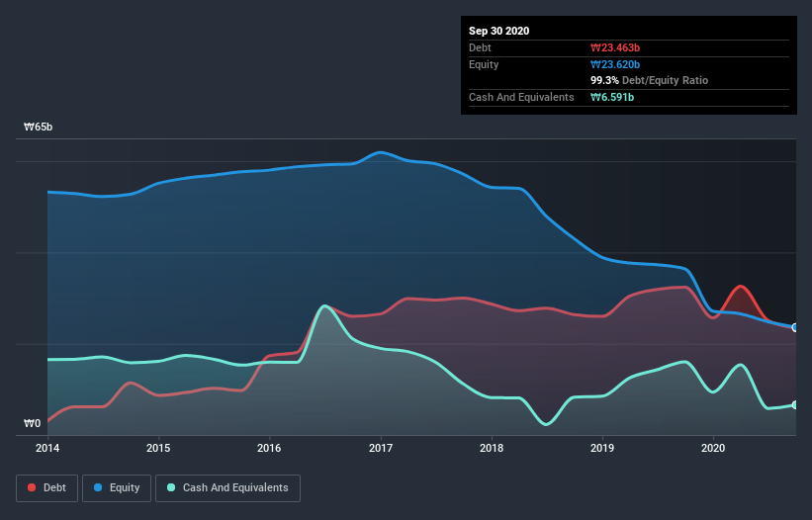Click the blue Equity endpoint marker circle
812x520 pixels.
(794, 327)
